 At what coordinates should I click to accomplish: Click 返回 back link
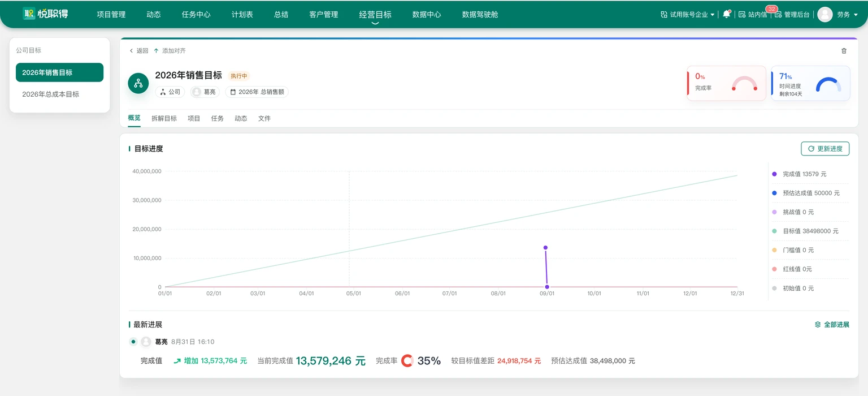point(139,51)
